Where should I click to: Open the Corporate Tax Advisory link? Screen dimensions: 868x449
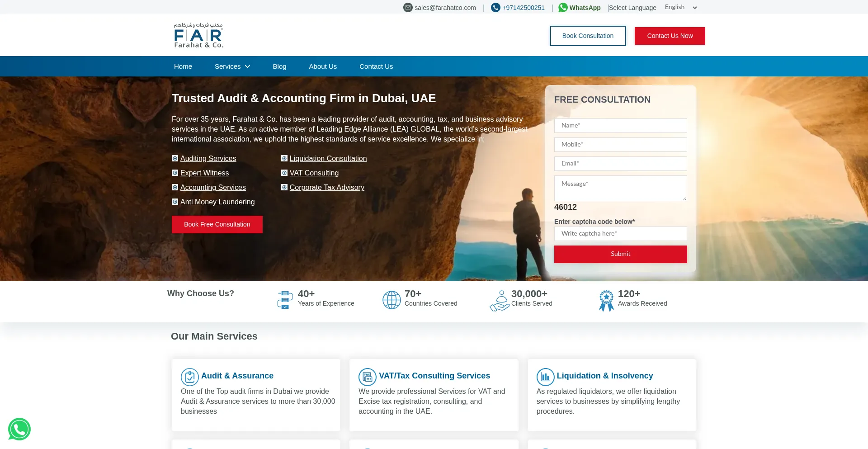pyautogui.click(x=326, y=187)
